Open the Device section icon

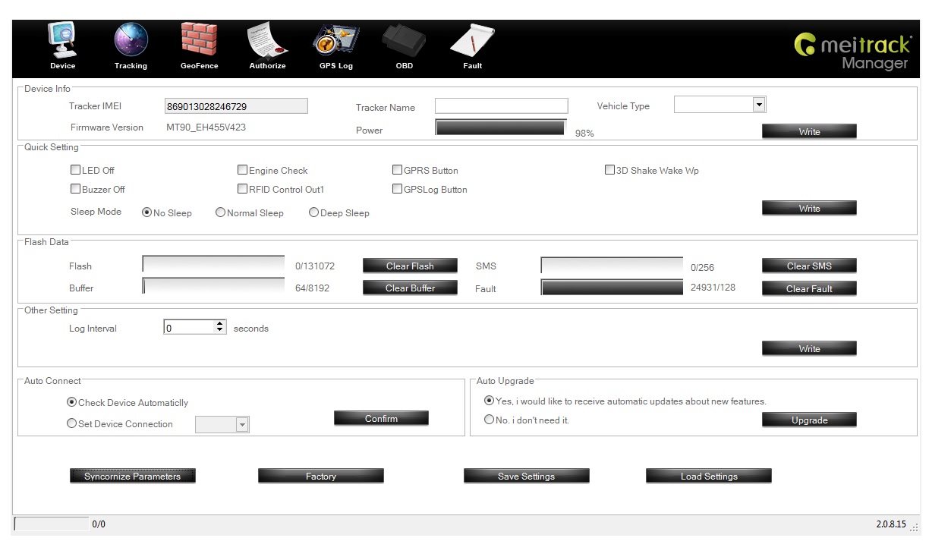(63, 43)
